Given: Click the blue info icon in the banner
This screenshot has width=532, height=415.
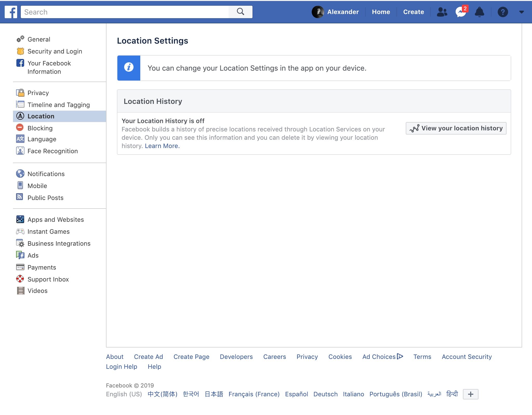Looking at the screenshot, I should [x=129, y=68].
